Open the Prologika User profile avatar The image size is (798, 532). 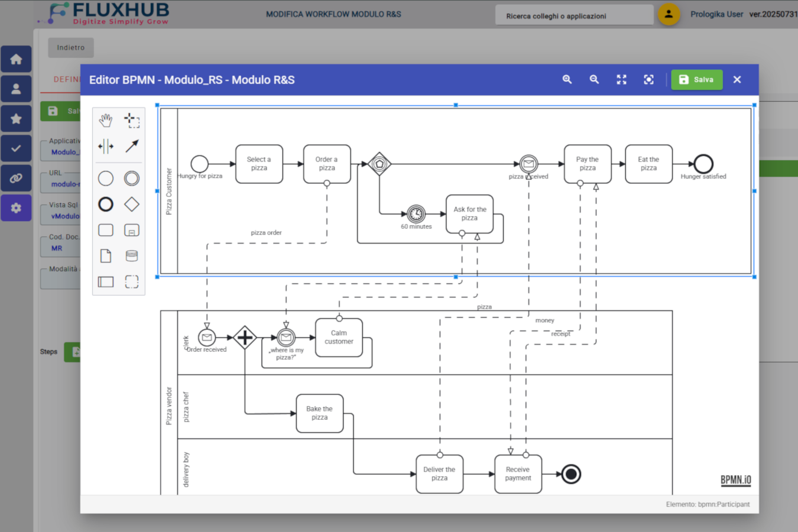click(669, 14)
